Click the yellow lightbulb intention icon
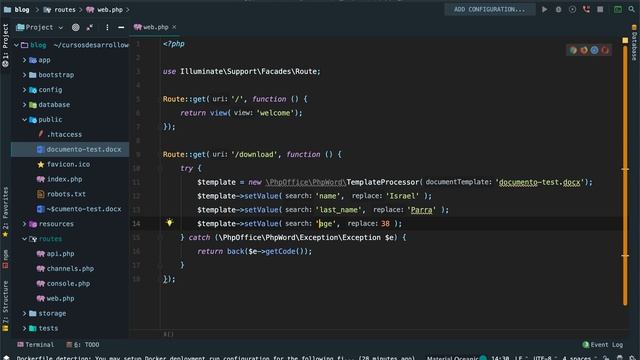The width and height of the screenshot is (640, 360). pyautogui.click(x=169, y=222)
